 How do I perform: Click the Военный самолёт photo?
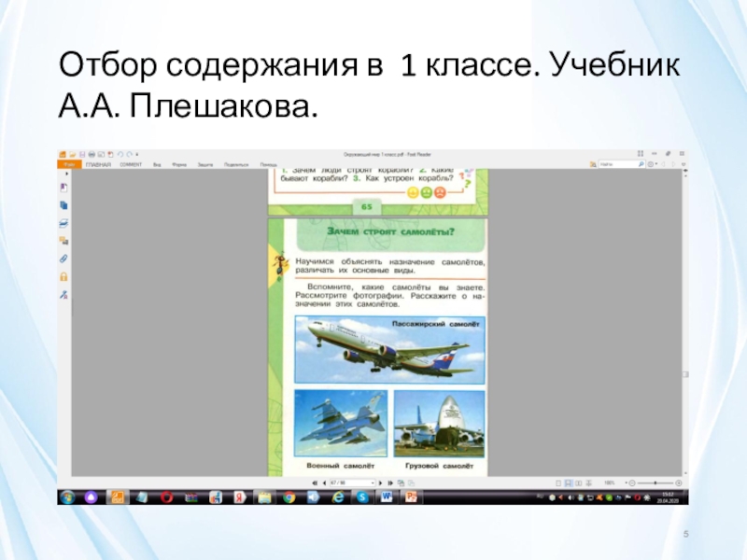341,424
